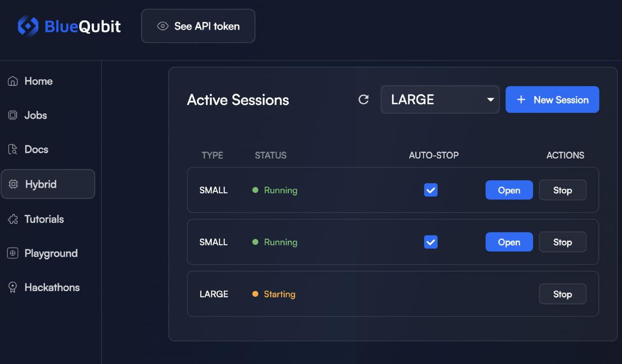Click the Home house icon in sidebar
622x364 pixels.
(x=13, y=81)
